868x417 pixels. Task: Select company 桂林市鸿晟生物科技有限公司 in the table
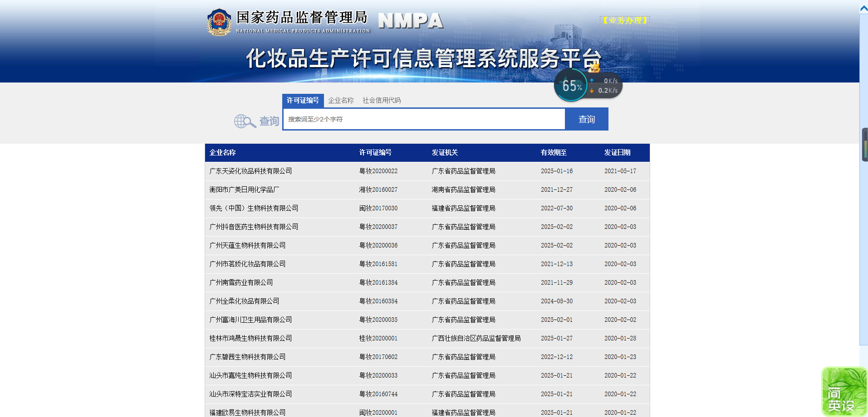pos(250,338)
